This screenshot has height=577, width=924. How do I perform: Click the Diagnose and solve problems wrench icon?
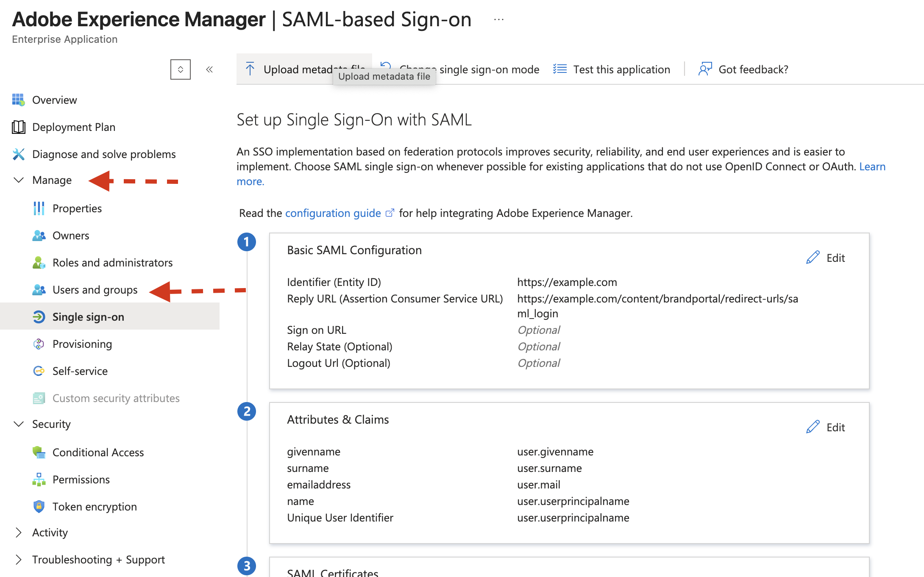(x=18, y=154)
